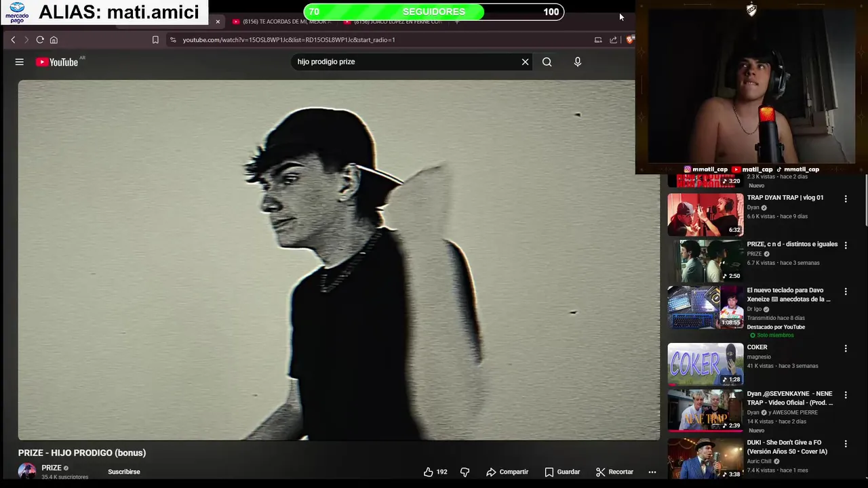Click the 'magnesio' channel name
This screenshot has height=488, width=868.
click(x=759, y=357)
